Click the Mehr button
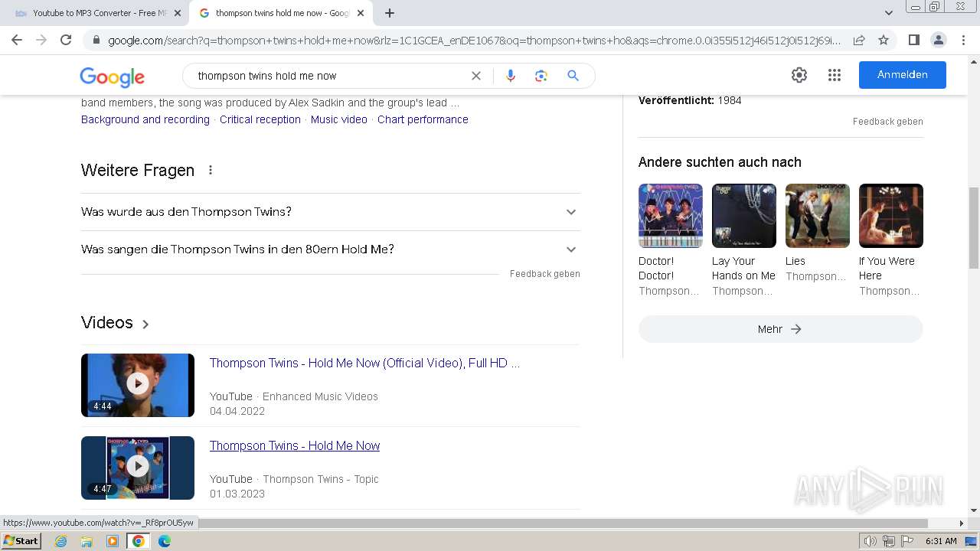Viewport: 980px width, 551px height. pos(780,329)
